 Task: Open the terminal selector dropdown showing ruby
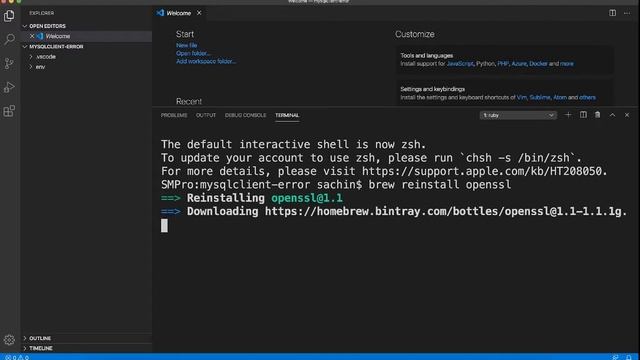pyautogui.click(x=518, y=116)
